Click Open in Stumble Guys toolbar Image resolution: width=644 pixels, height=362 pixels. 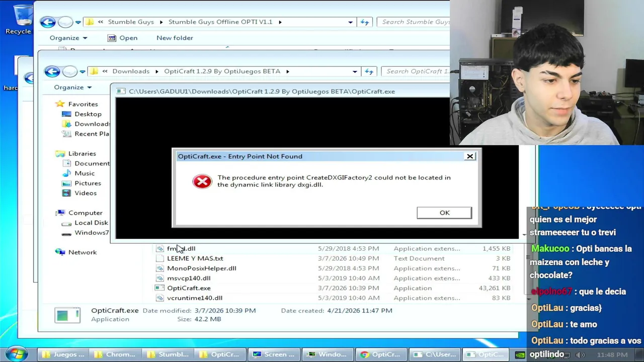pyautogui.click(x=122, y=38)
